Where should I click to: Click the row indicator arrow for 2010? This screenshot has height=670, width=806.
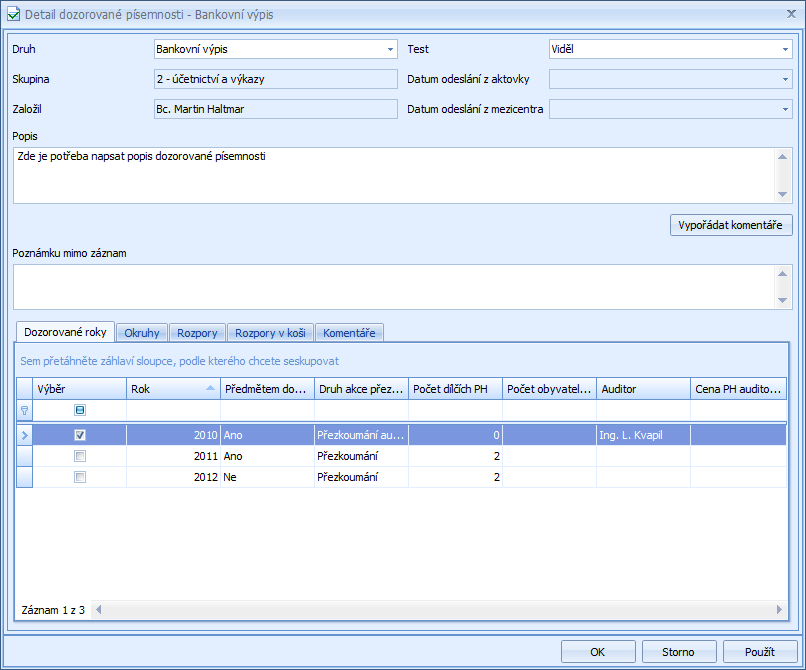(x=24, y=435)
